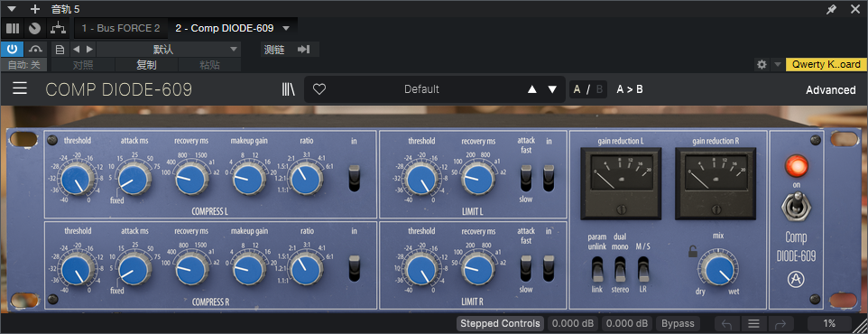The height and width of the screenshot is (334, 868).
Task: Click the 粘贴 paste button
Action: tap(210, 65)
